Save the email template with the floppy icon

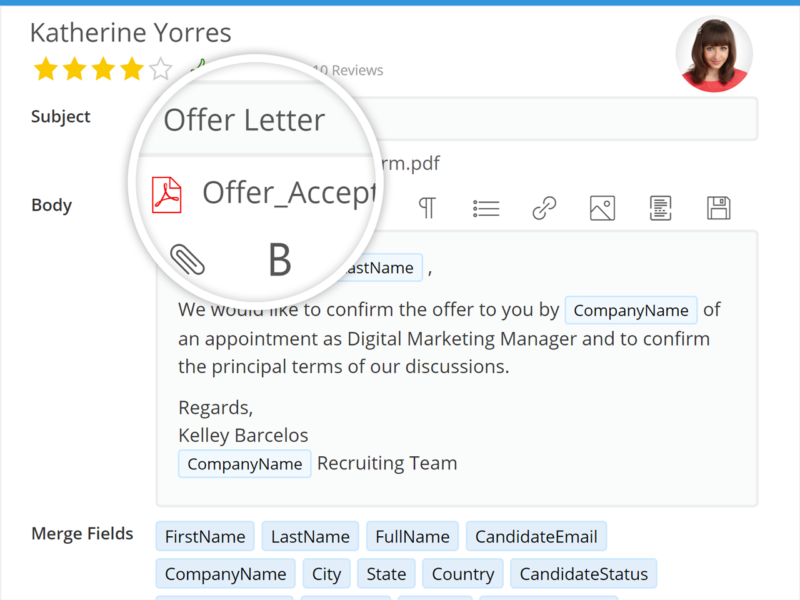click(x=718, y=208)
